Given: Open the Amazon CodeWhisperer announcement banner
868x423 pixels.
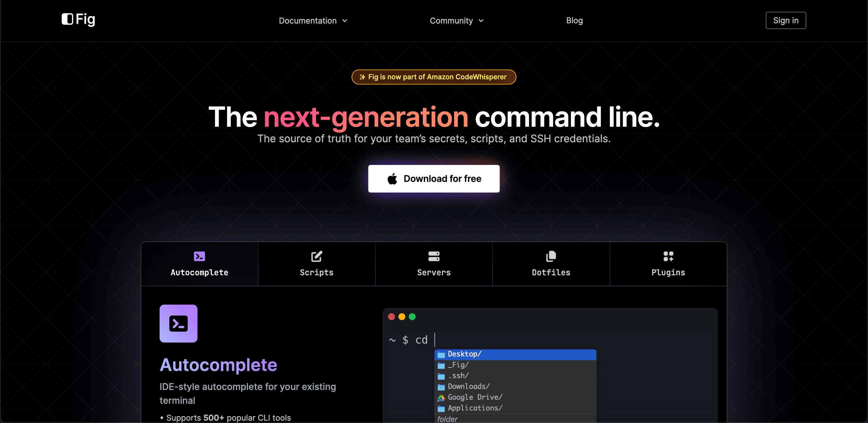Looking at the screenshot, I should click(x=434, y=77).
